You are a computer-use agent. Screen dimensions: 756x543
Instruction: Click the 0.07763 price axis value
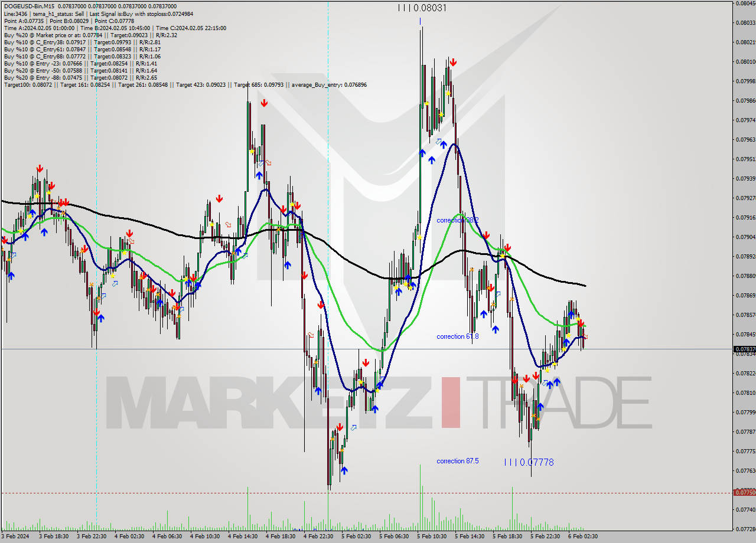pos(745,471)
